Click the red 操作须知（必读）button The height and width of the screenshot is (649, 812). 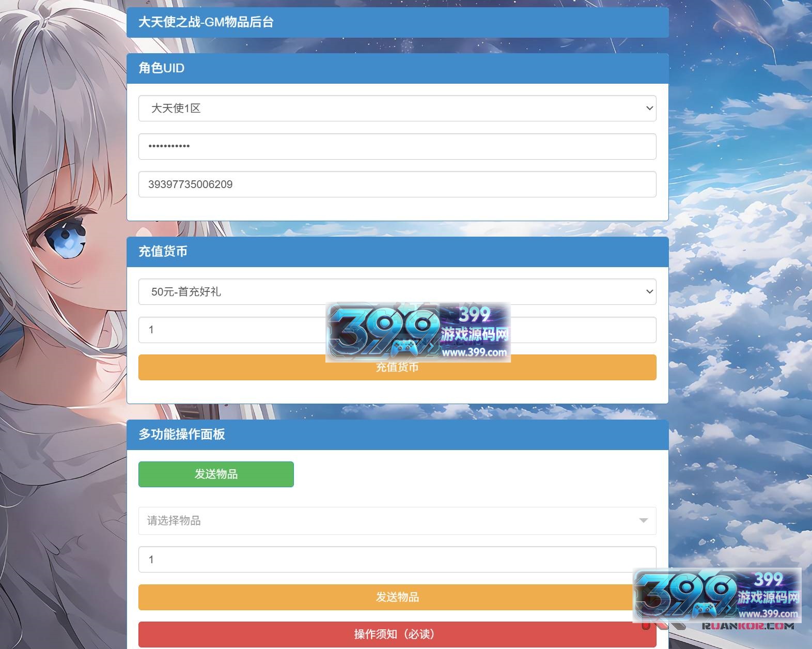397,635
